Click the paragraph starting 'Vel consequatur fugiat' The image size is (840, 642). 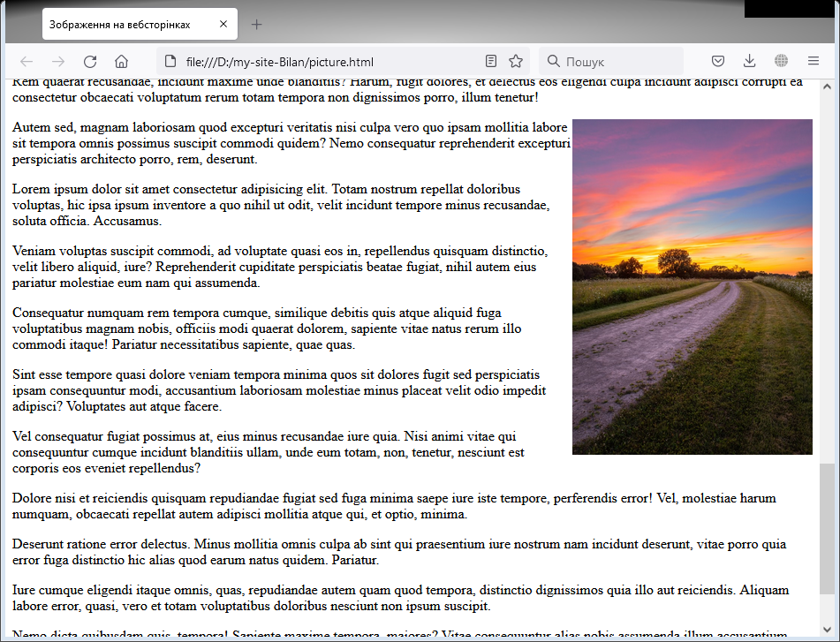point(269,452)
